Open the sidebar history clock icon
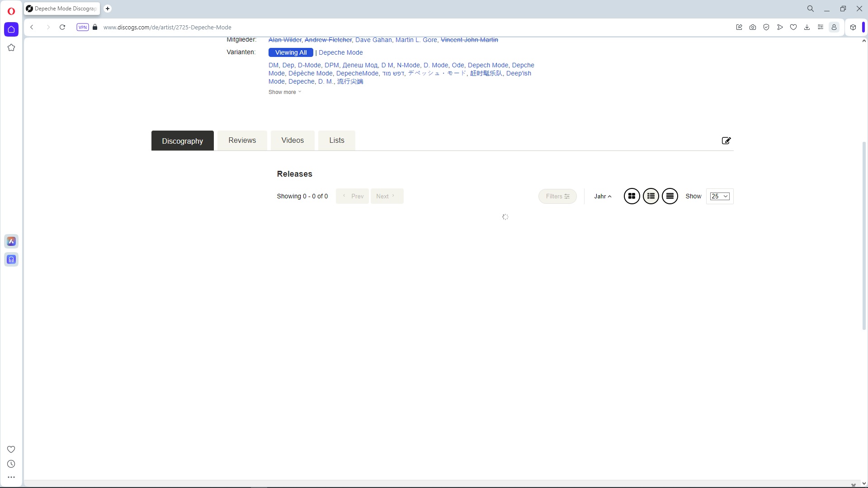 [11, 464]
